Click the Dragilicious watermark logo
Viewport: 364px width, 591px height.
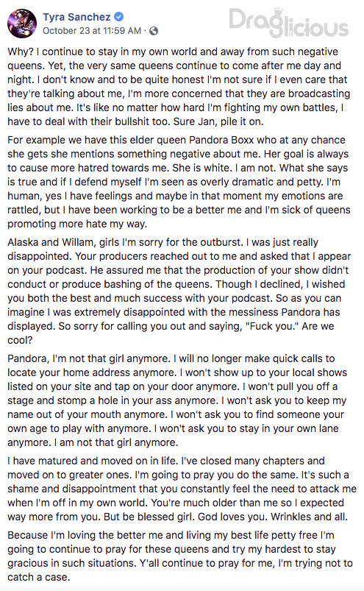289,22
